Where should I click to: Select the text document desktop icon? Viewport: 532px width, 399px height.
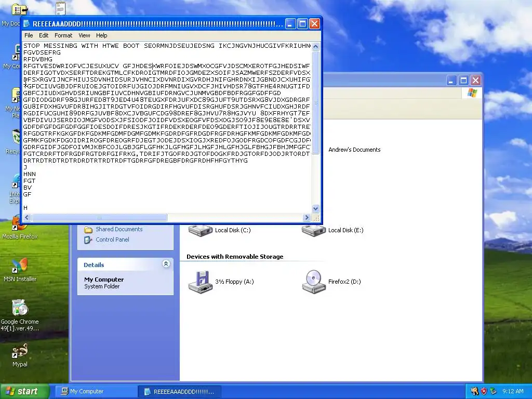(x=60, y=8)
